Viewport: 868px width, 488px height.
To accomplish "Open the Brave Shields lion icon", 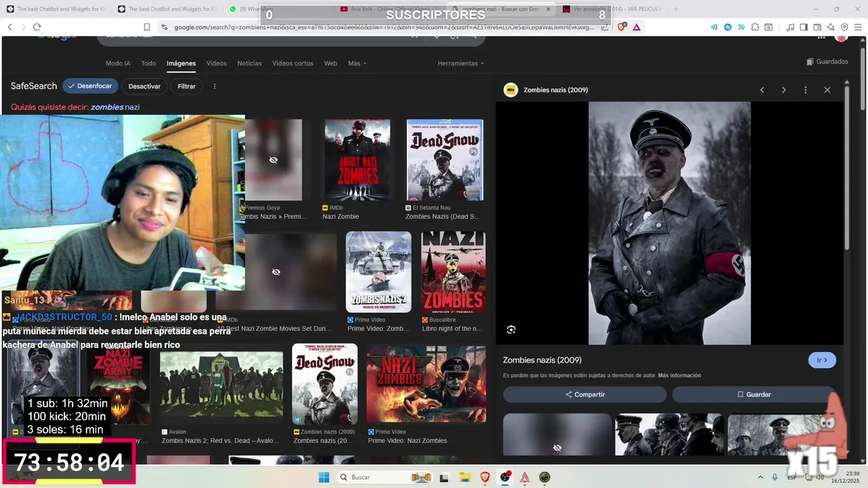I will (623, 27).
